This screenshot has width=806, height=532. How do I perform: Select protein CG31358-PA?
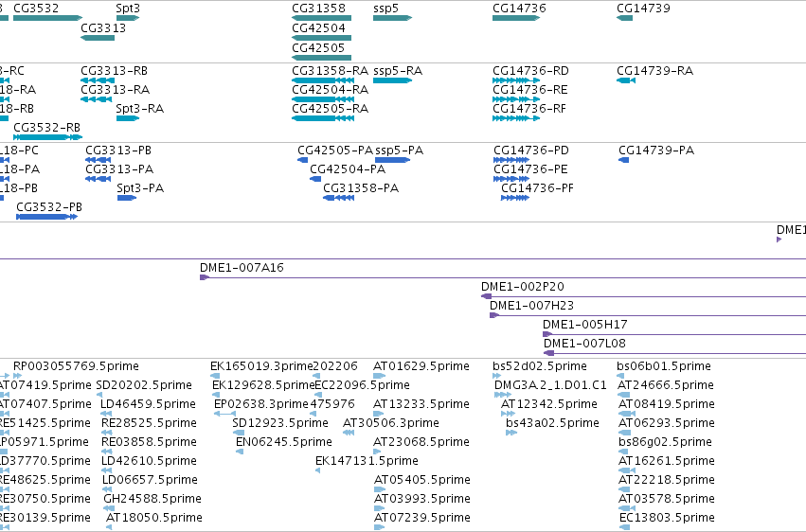coord(339,198)
